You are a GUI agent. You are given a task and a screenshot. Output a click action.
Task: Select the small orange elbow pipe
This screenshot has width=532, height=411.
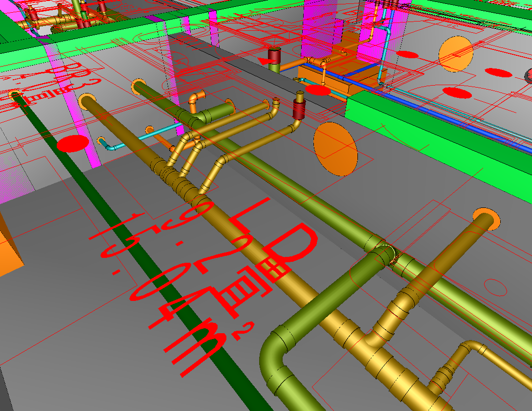[194, 99]
